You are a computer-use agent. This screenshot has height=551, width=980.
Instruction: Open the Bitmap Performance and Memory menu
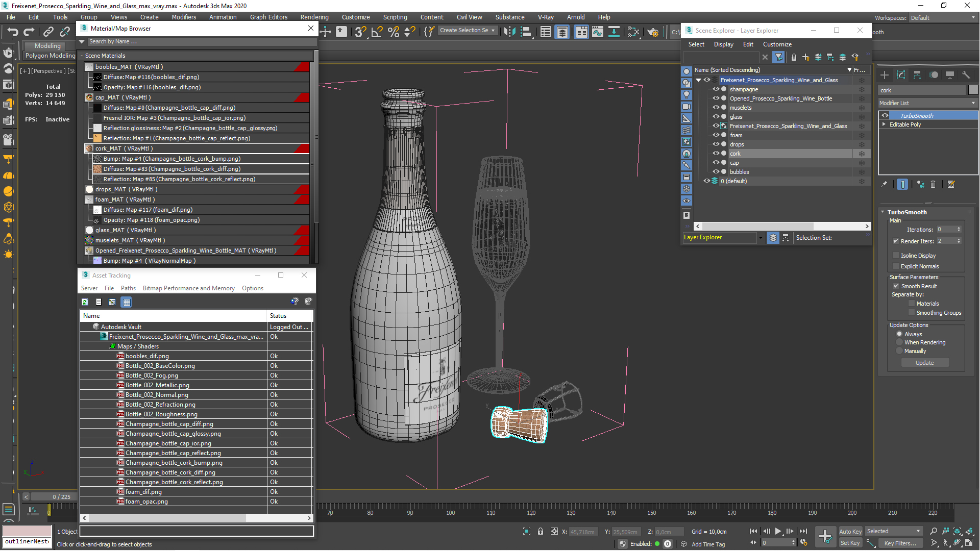tap(189, 288)
